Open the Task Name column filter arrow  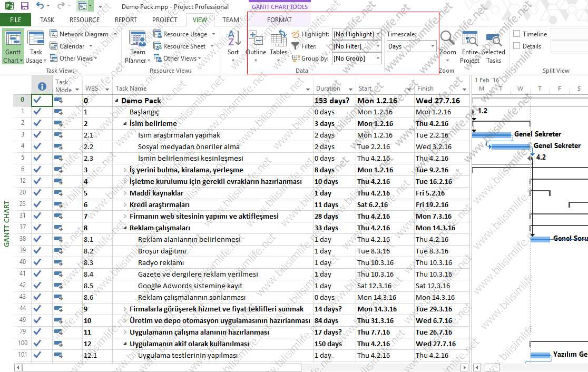308,89
